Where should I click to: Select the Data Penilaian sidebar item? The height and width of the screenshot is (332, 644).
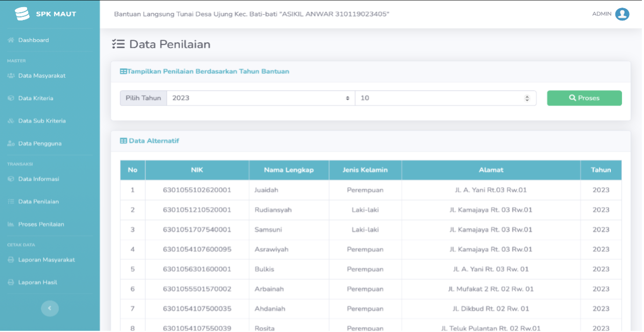(38, 202)
